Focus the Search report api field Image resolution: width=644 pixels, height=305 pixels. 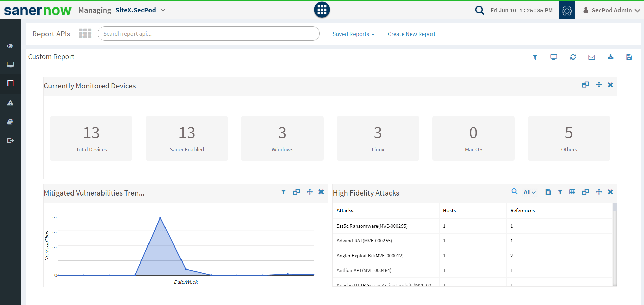(208, 34)
